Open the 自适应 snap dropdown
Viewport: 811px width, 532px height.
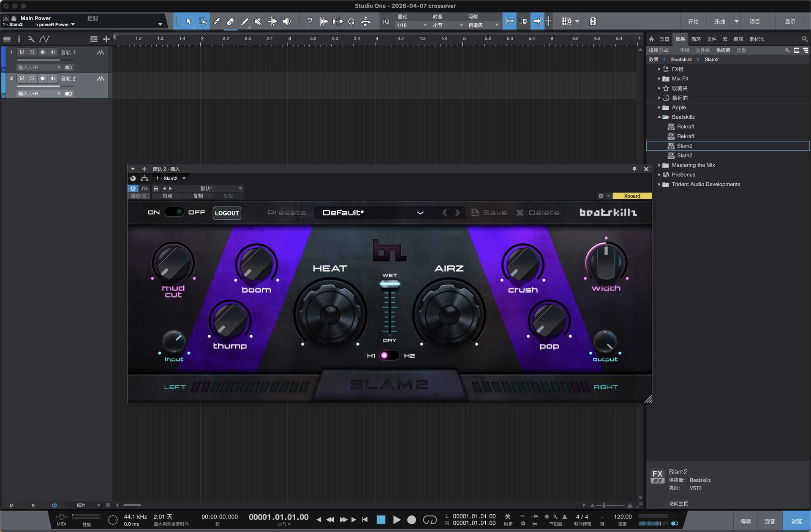click(x=484, y=25)
